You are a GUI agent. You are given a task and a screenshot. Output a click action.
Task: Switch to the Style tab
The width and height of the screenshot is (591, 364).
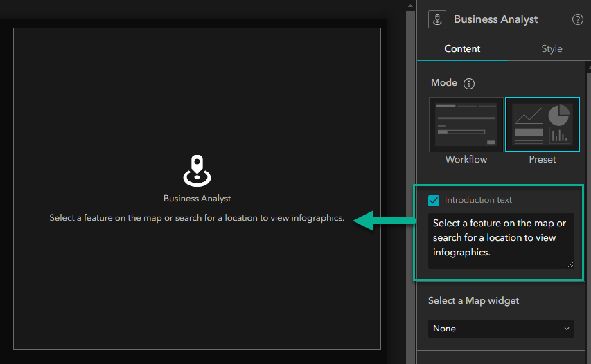click(552, 49)
